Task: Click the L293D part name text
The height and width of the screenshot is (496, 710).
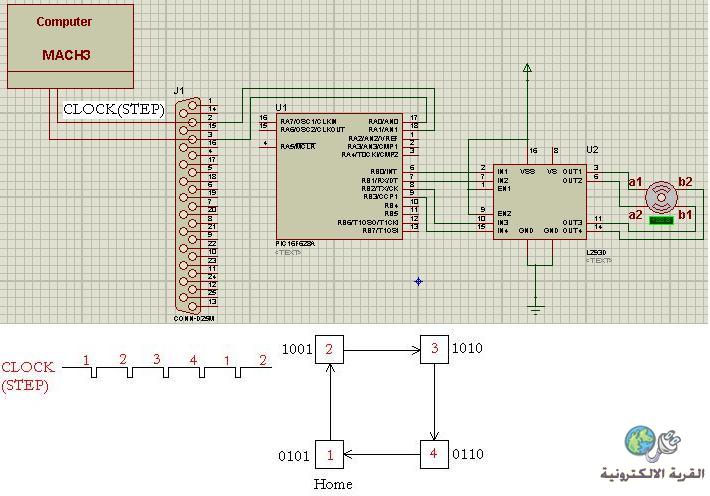Action: pyautogui.click(x=596, y=252)
